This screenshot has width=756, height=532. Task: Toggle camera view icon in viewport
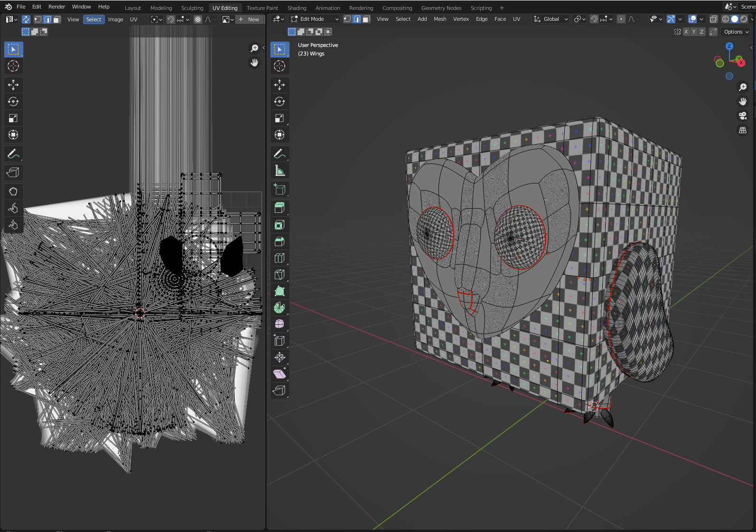743,116
